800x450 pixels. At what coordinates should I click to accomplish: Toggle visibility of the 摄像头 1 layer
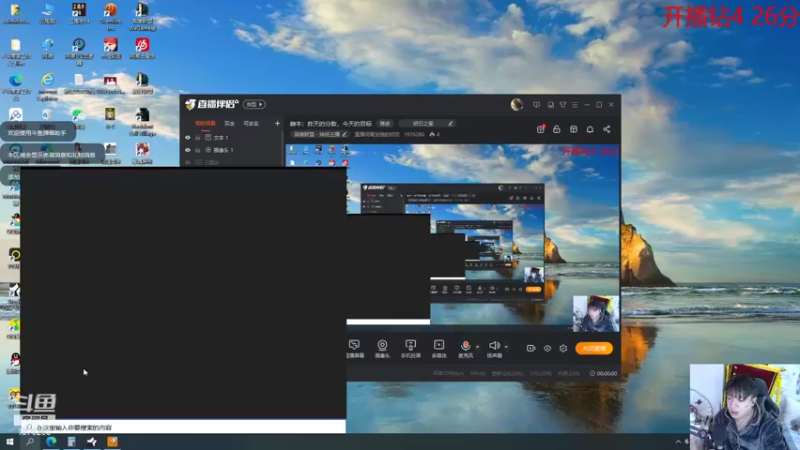point(188,150)
